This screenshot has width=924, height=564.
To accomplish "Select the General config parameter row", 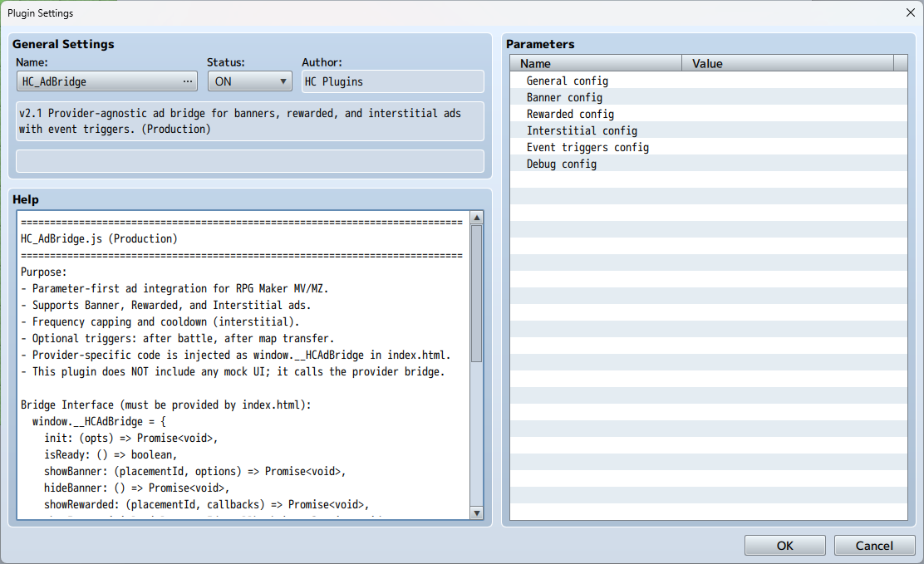I will [708, 81].
